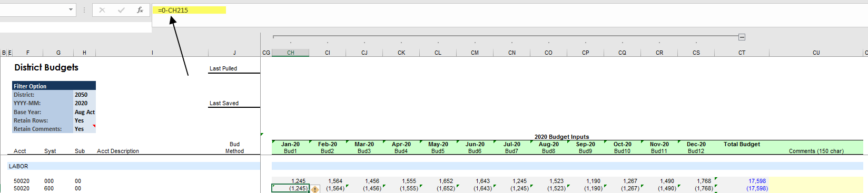Select column header F
The image size is (868, 193).
pyautogui.click(x=28, y=53)
